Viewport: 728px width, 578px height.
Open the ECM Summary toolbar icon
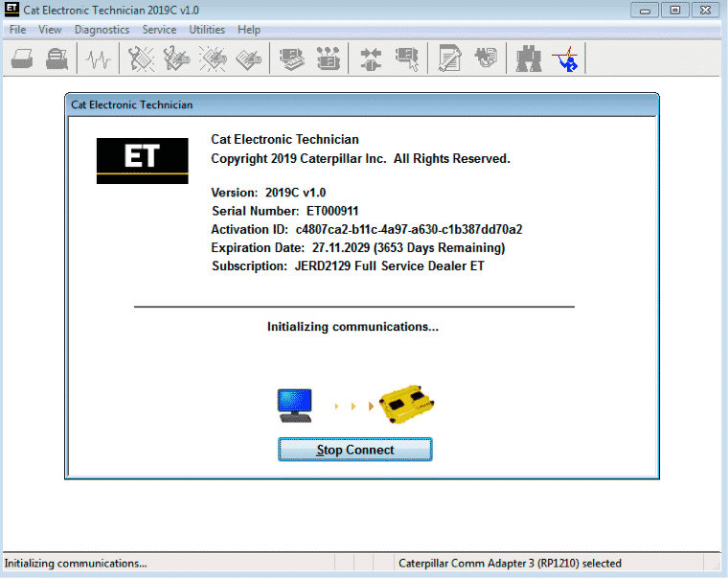pos(291,59)
